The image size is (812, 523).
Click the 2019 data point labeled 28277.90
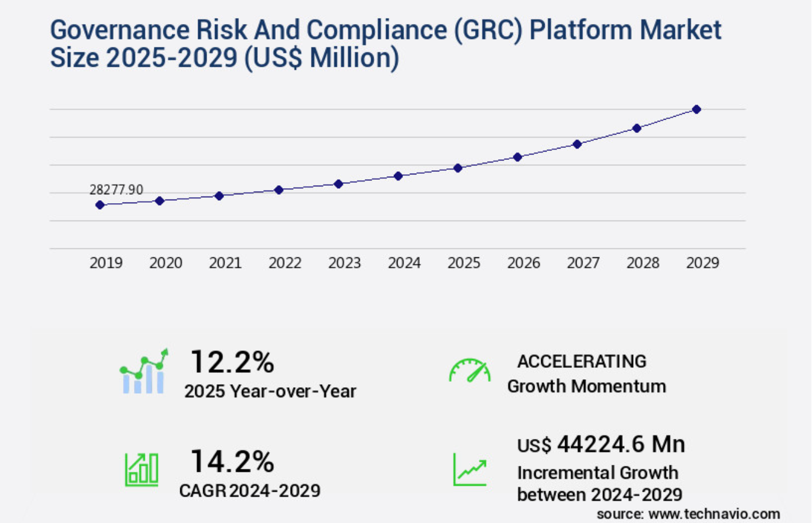[100, 205]
